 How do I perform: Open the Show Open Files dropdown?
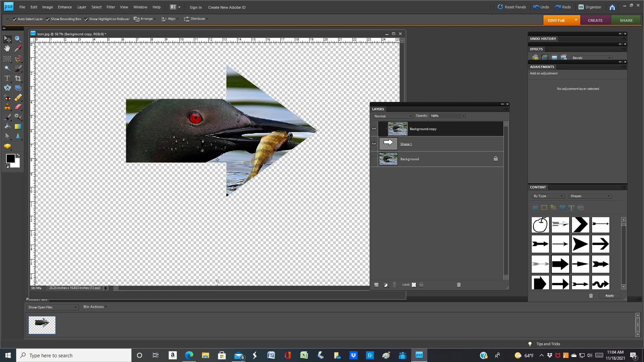pos(52,307)
